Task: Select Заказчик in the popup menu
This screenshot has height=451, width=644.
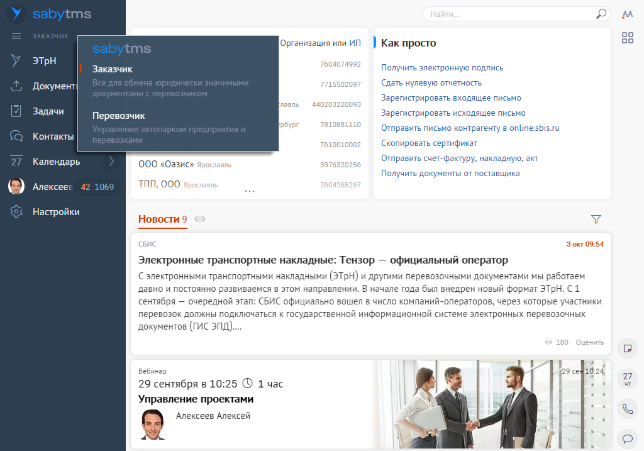Action: (112, 69)
